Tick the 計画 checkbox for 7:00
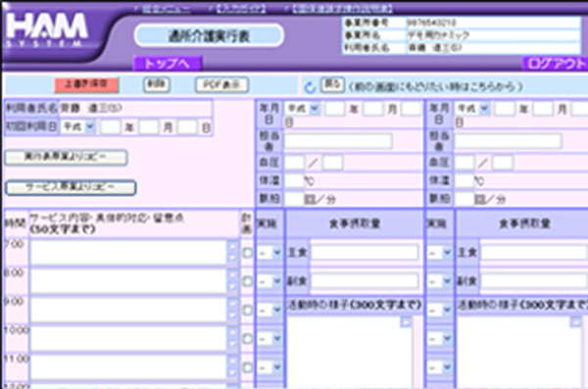Image resolution: width=588 pixels, height=389 pixels. pos(247,253)
